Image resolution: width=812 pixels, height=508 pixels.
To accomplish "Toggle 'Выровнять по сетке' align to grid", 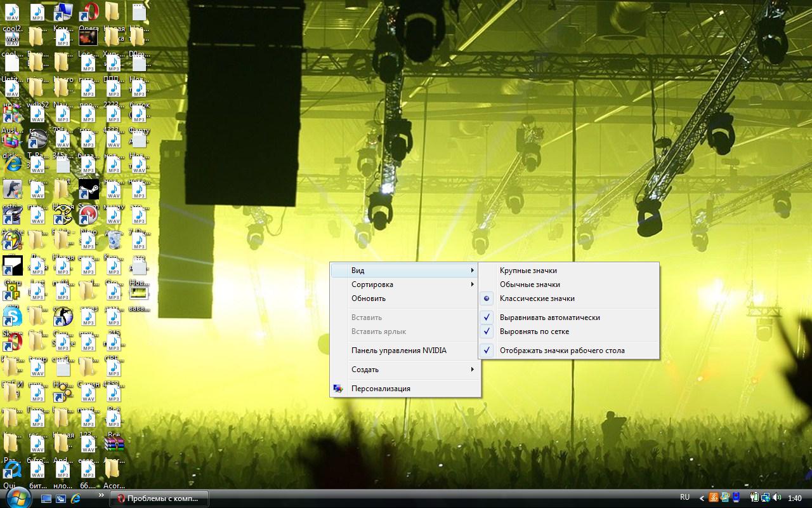I will click(x=568, y=331).
